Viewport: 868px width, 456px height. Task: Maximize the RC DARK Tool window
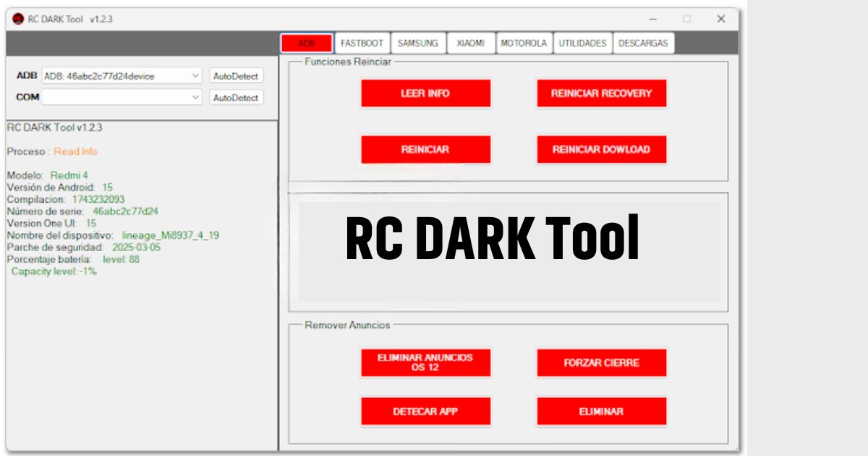(687, 19)
